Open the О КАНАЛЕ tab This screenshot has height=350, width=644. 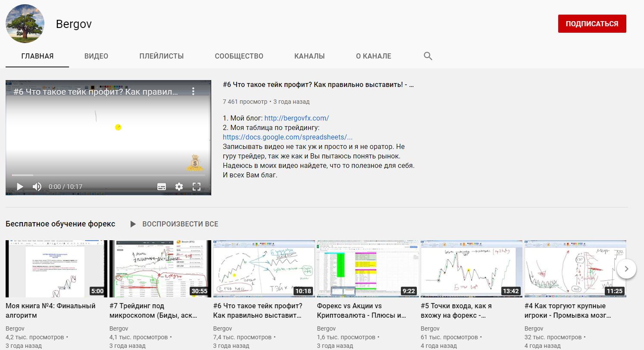tap(373, 56)
